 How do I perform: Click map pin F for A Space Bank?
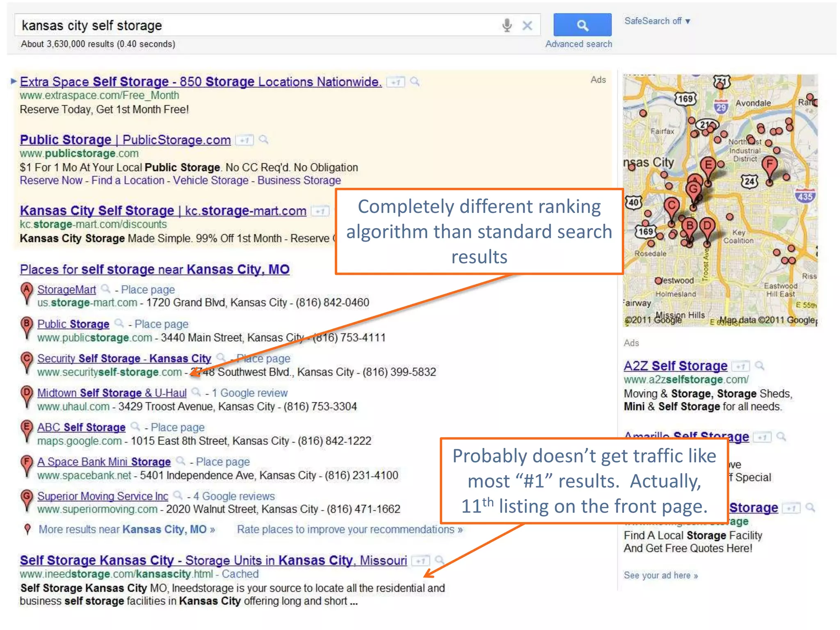(26, 466)
